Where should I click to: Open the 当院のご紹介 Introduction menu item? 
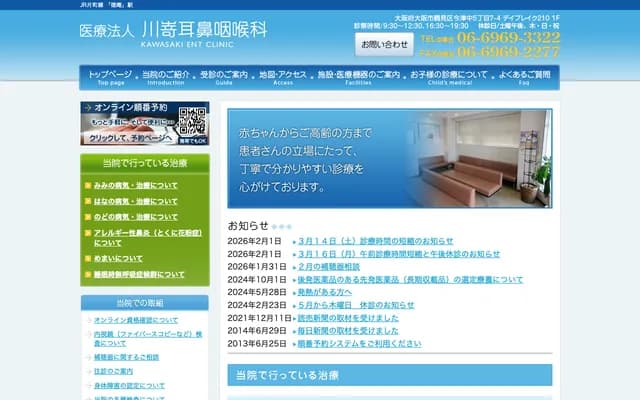(166, 78)
